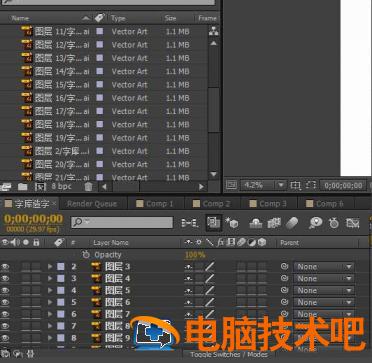Toggle Live Update button in timeline
This screenshot has width=372, height=363.
pyautogui.click(x=213, y=223)
